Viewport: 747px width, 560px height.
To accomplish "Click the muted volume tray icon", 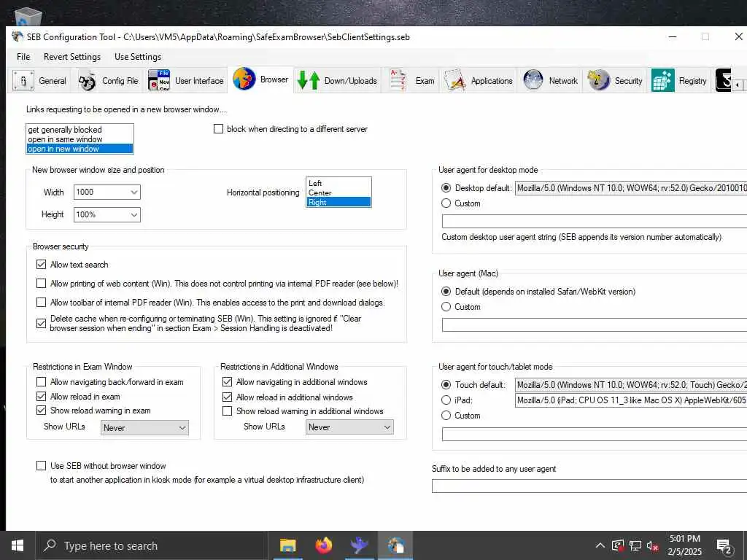I will pyautogui.click(x=653, y=545).
